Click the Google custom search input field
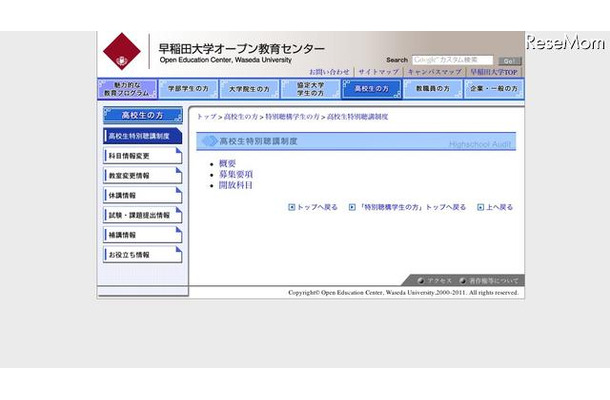The height and width of the screenshot is (400, 610). pos(452,60)
